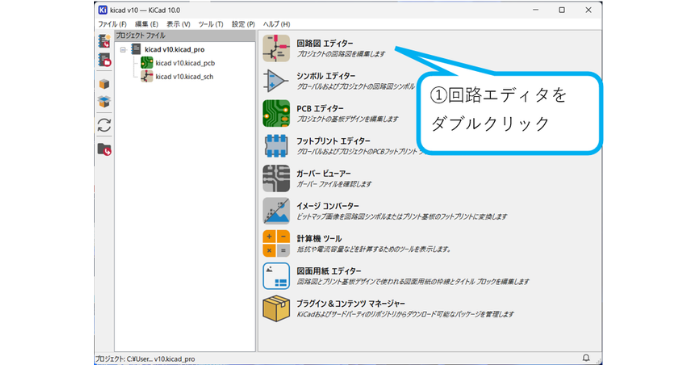698x365 pixels.
Task: Click the プロジェクトの回路図を編集します description
Action: [x=341, y=54]
